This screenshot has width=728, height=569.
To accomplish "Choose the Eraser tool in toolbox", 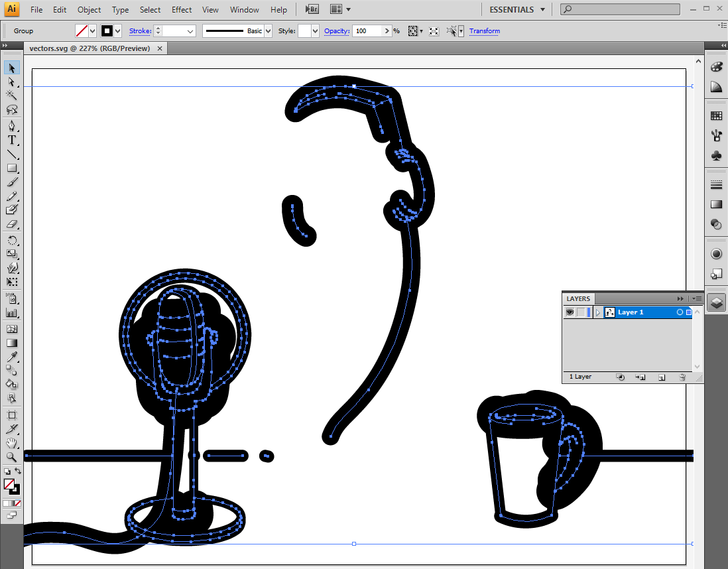I will click(x=11, y=224).
